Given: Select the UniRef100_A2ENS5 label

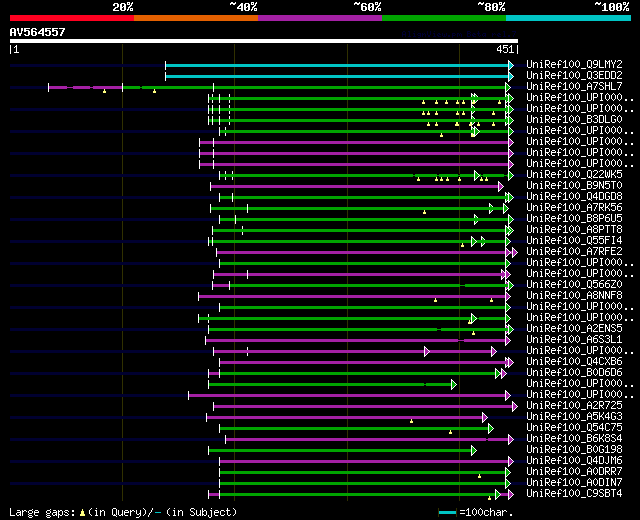Looking at the screenshot, I should click(x=574, y=329).
